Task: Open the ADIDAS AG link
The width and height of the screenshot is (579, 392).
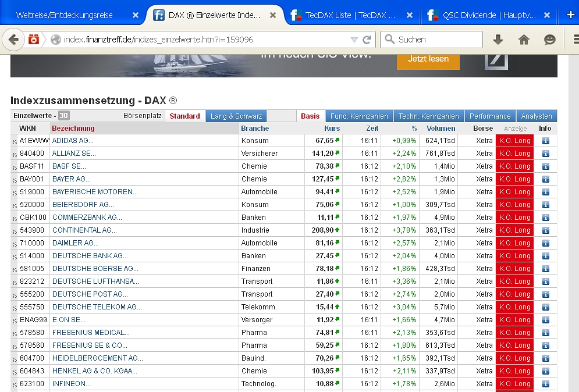Action: (x=73, y=141)
